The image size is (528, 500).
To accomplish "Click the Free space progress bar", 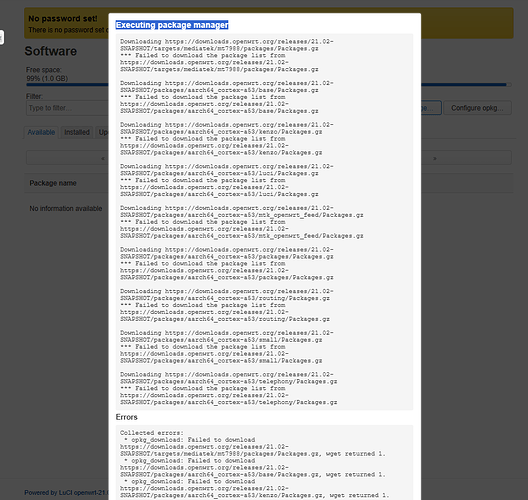I will coord(269,85).
